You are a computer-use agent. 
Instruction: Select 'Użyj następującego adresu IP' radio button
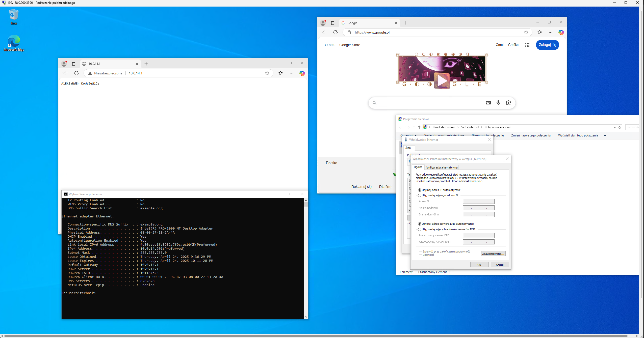click(x=420, y=195)
